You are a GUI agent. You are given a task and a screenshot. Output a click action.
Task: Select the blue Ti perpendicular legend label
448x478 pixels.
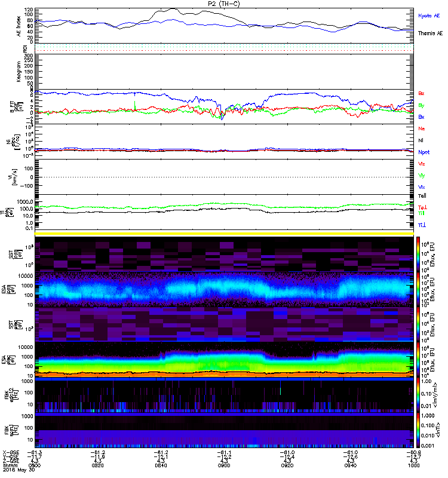pyautogui.click(x=422, y=225)
